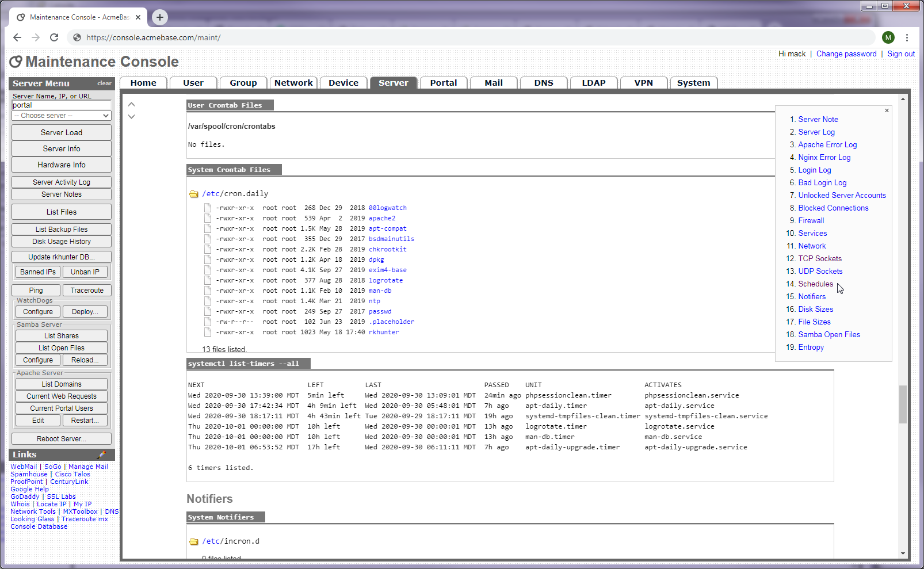Viewport: 924px width, 569px height.
Task: Open the Network tab
Action: coord(293,83)
